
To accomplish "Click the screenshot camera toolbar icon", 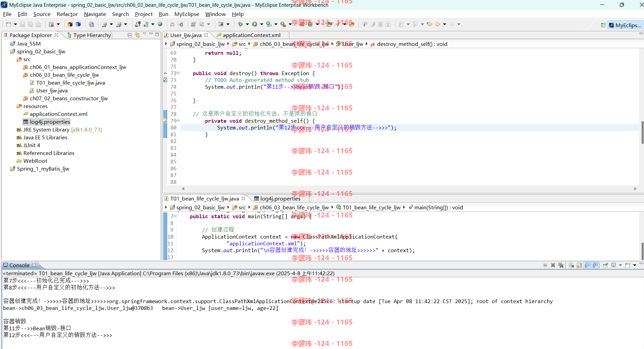I will (221, 24).
